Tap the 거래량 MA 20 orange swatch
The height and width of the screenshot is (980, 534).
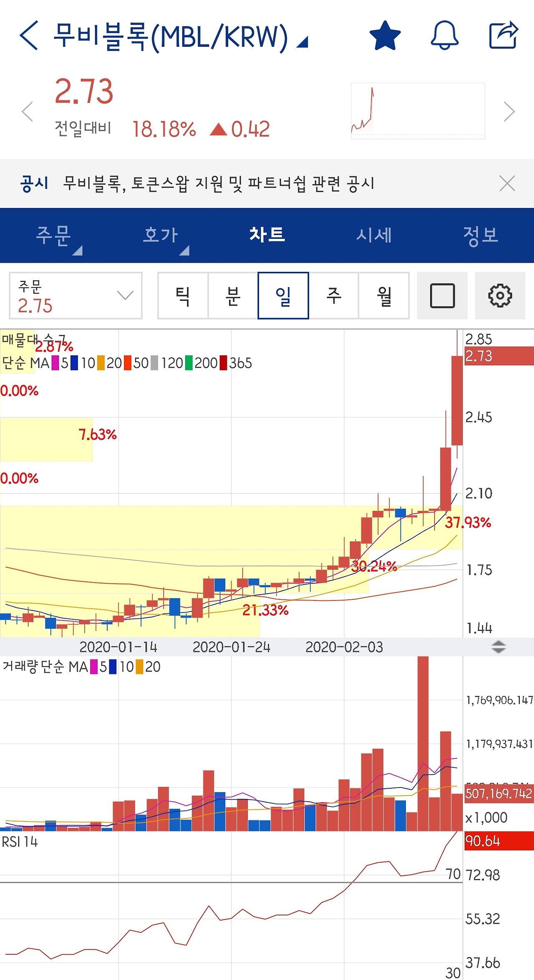(x=140, y=667)
